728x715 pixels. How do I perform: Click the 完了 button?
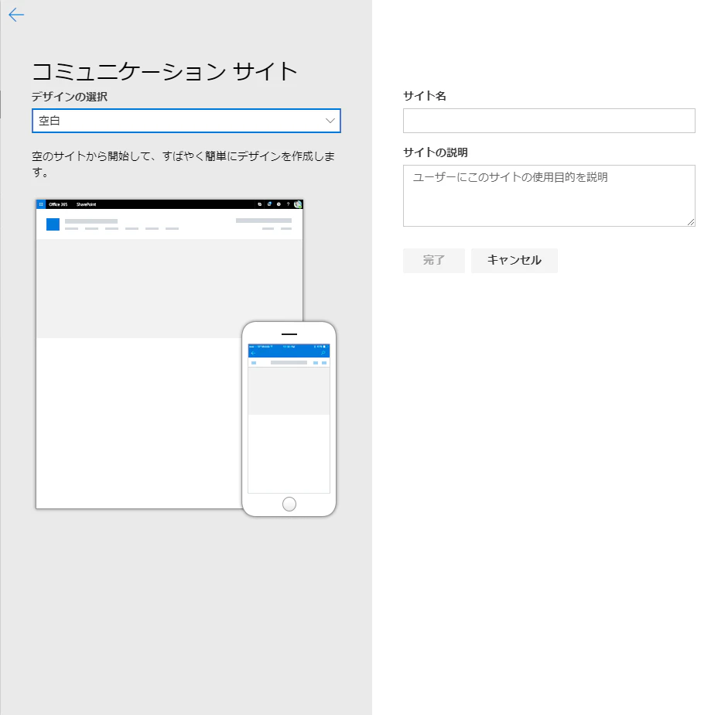tap(434, 261)
